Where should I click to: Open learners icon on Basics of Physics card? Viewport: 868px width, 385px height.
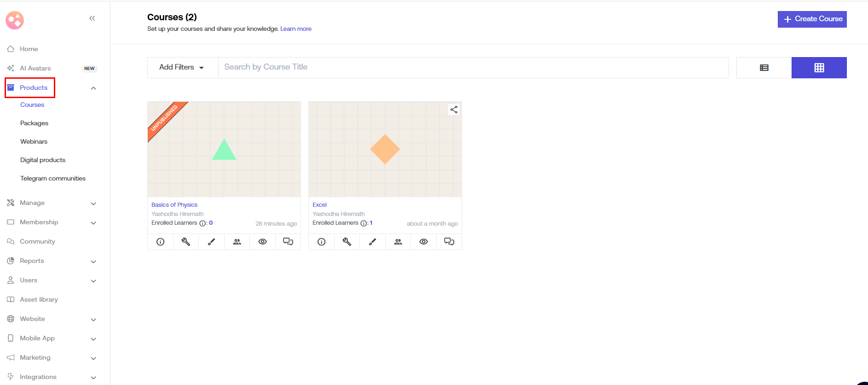coord(237,242)
